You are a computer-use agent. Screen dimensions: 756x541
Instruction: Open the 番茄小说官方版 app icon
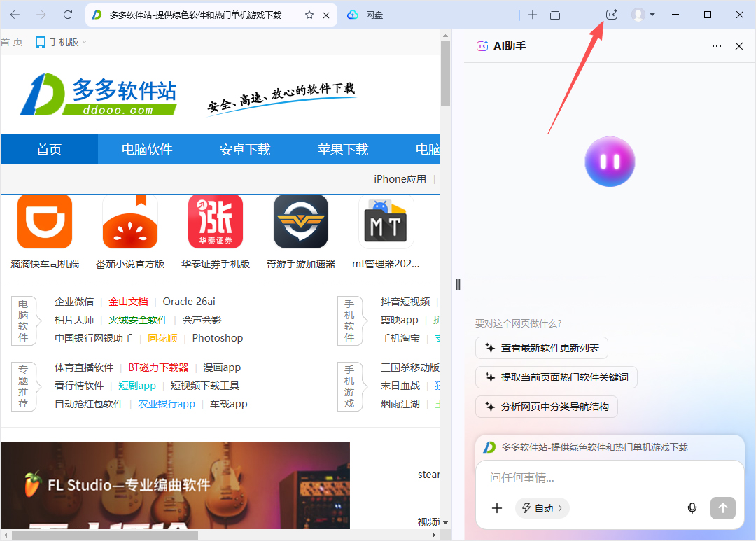[130, 221]
